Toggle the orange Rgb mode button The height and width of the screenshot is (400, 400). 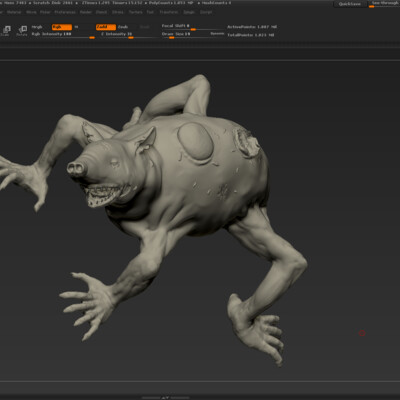click(x=62, y=27)
